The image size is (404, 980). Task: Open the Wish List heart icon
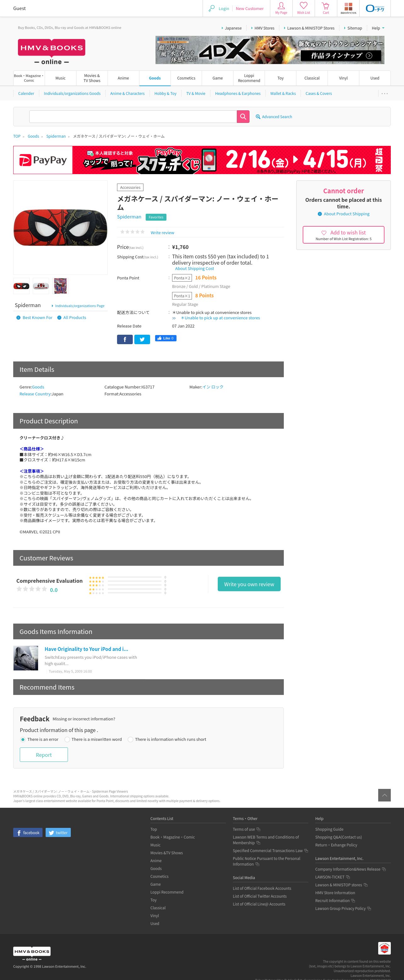click(304, 8)
